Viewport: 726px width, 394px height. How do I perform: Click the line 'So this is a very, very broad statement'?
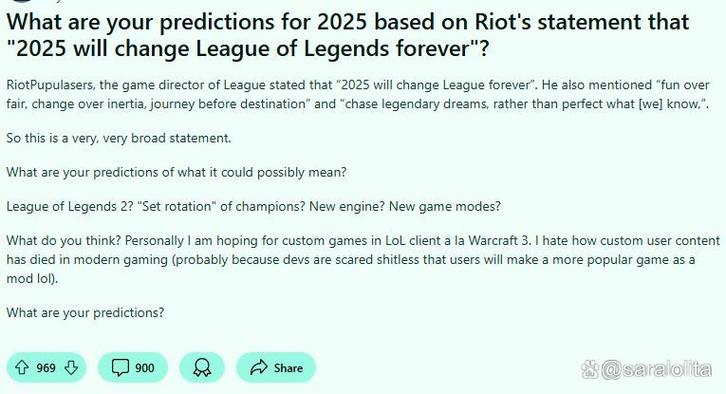coord(119,138)
